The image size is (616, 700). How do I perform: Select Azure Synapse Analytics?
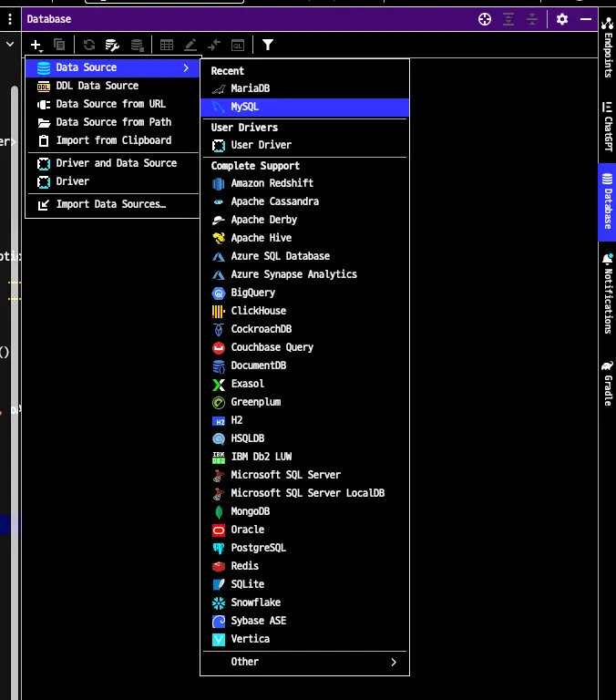click(x=304, y=274)
